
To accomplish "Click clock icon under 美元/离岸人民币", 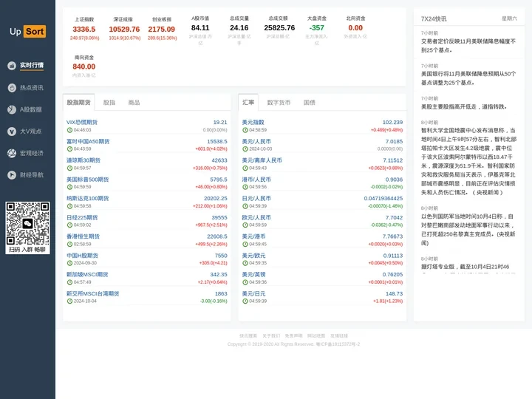I will pyautogui.click(x=245, y=168).
